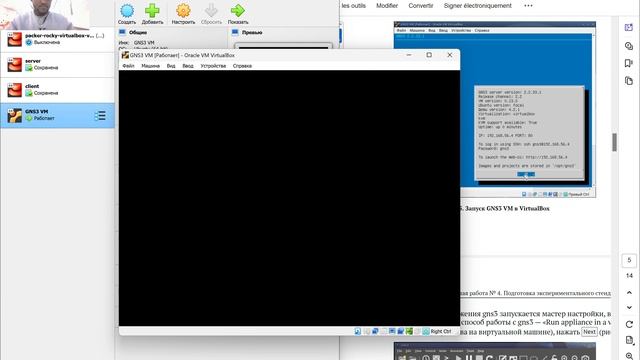Click Signer électroniquement in PDF viewer
The height and width of the screenshot is (360, 640).
478,6
